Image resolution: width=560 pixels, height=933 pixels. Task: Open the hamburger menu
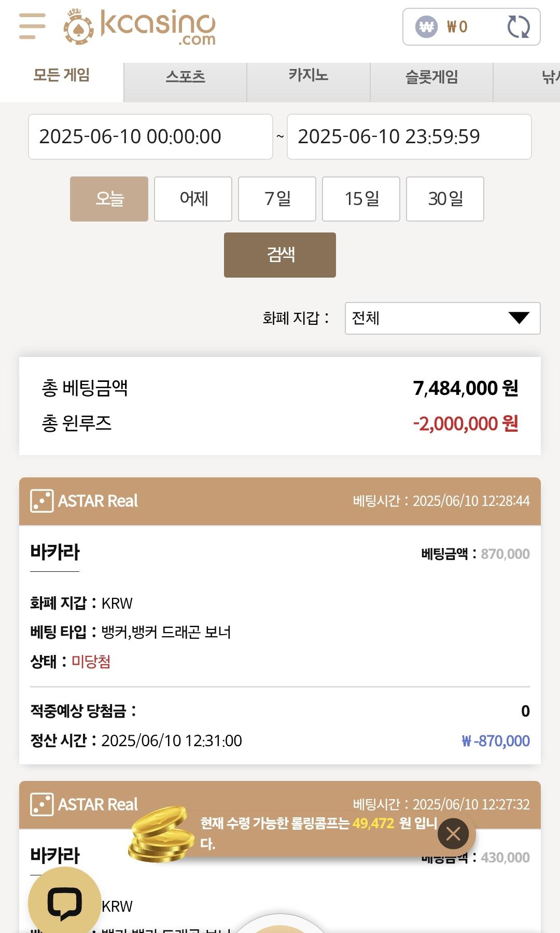tap(32, 26)
